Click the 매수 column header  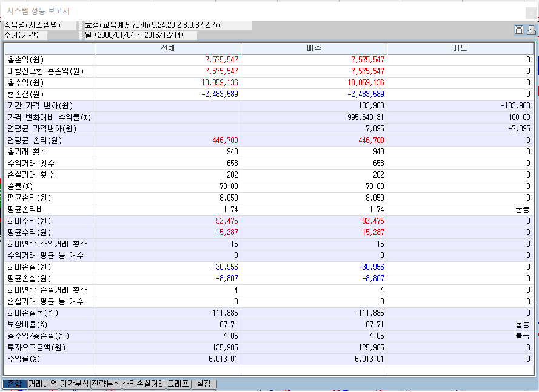point(313,48)
